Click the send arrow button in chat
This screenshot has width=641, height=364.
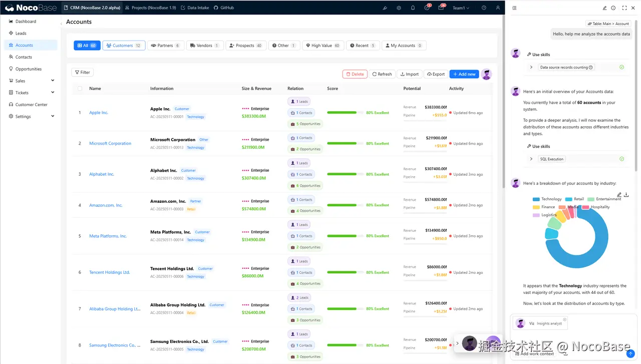tap(630, 353)
